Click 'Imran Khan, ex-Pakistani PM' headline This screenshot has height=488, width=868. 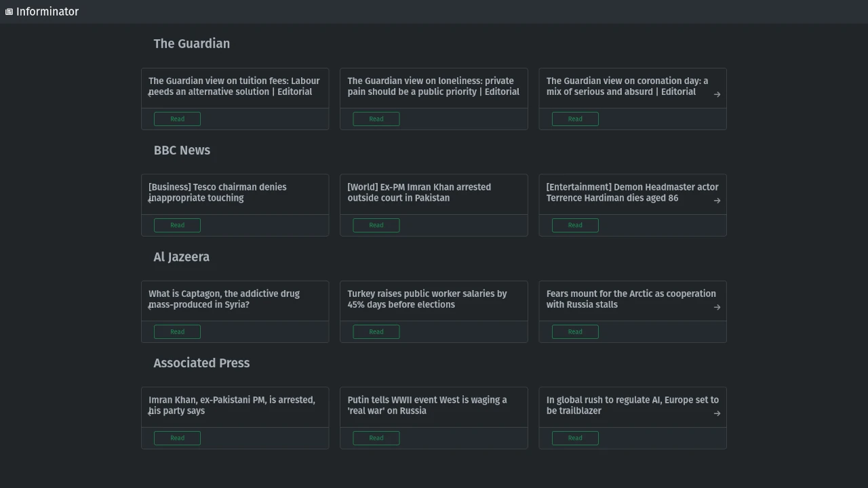pos(232,405)
